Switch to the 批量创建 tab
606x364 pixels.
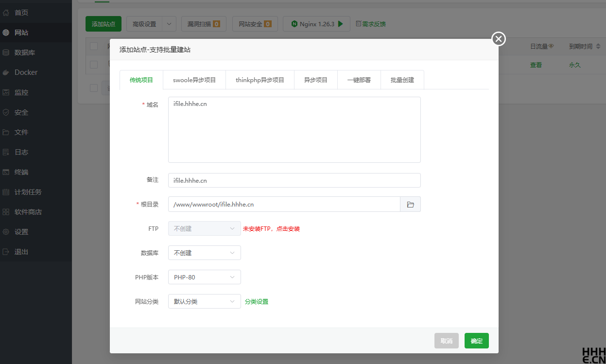tap(402, 80)
